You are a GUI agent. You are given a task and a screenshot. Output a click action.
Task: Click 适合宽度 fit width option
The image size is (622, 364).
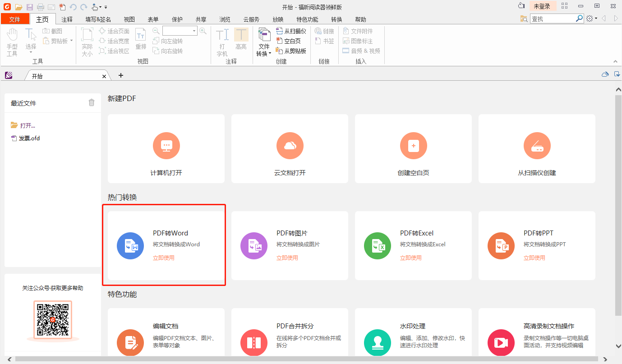coord(114,41)
